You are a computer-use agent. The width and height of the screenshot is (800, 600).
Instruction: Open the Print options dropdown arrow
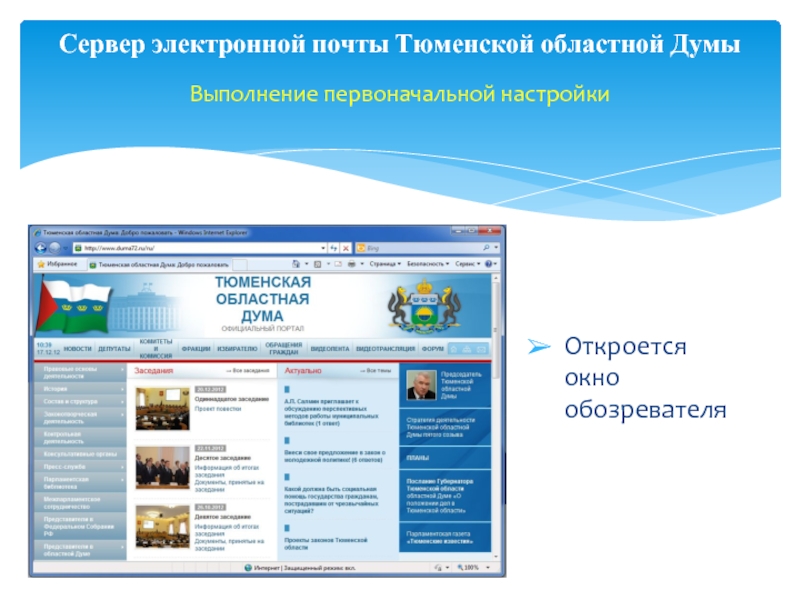pyautogui.click(x=362, y=264)
